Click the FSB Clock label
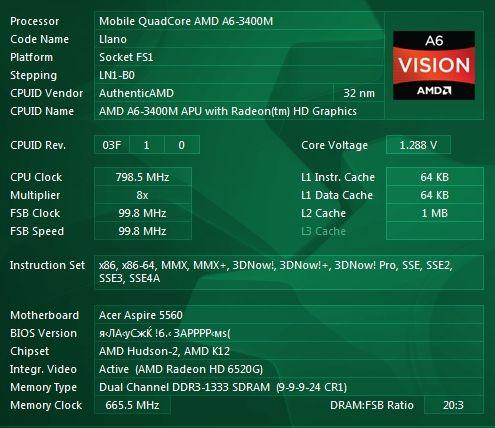The width and height of the screenshot is (495, 428). point(35,213)
